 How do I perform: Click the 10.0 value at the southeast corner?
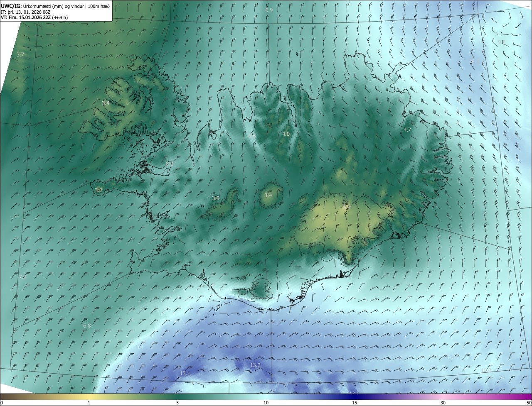[x=486, y=371]
